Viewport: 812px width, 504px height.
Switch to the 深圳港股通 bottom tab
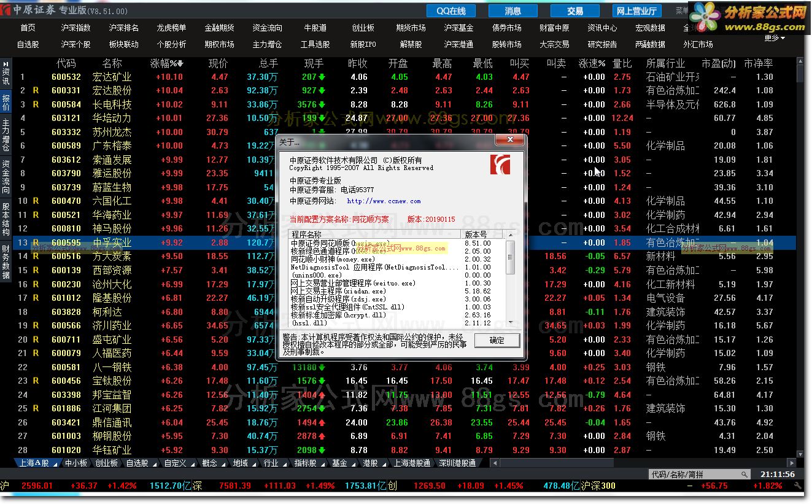(457, 463)
